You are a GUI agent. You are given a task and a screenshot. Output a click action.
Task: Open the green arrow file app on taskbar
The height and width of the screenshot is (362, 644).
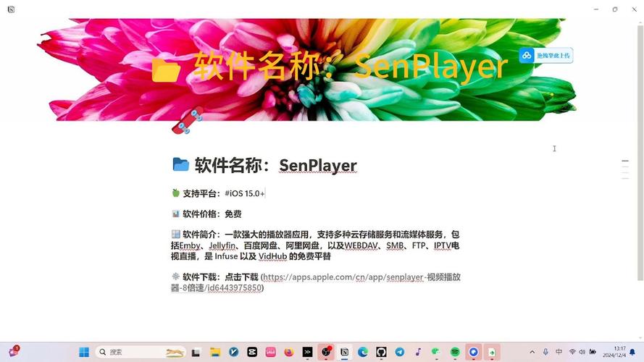(492, 352)
